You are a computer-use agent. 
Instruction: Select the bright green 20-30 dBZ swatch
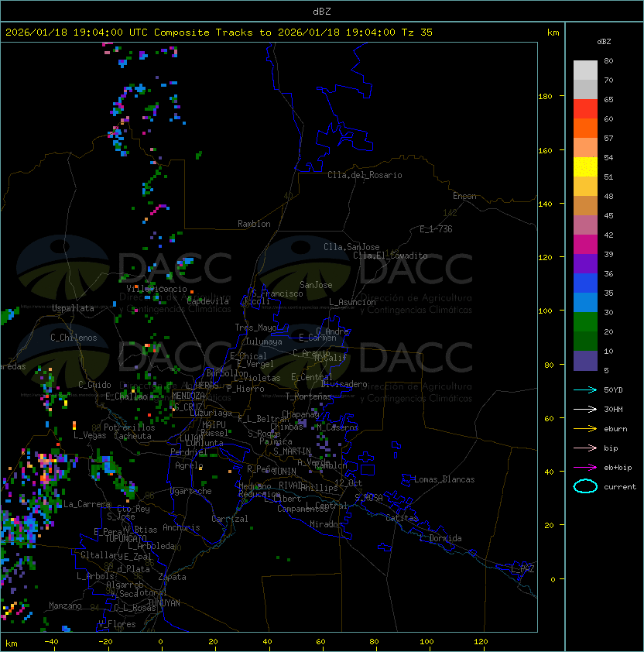click(x=585, y=322)
